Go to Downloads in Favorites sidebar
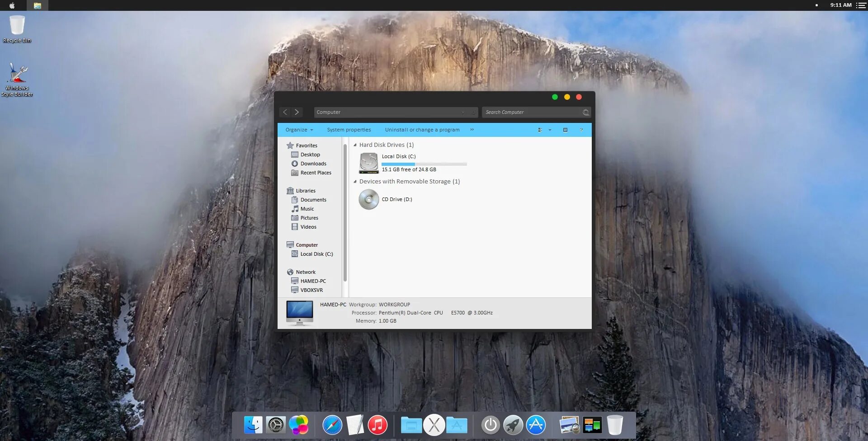 [313, 164]
